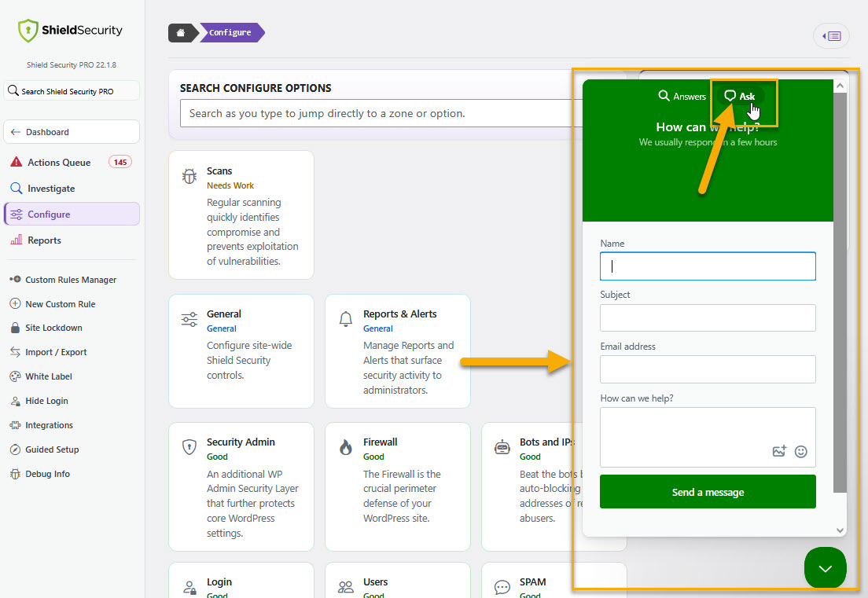
Task: Open the Users card
Action: [x=398, y=580]
